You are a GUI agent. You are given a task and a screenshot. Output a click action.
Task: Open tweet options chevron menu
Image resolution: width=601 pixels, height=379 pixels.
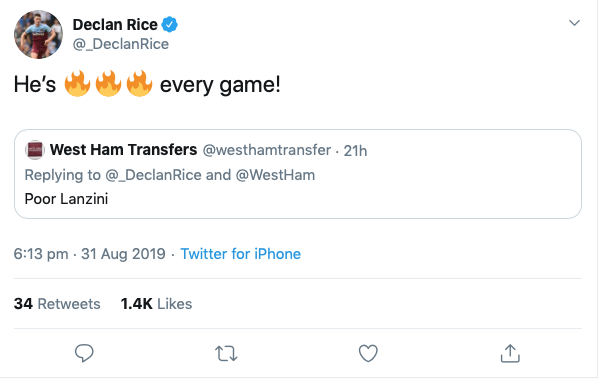pos(574,23)
